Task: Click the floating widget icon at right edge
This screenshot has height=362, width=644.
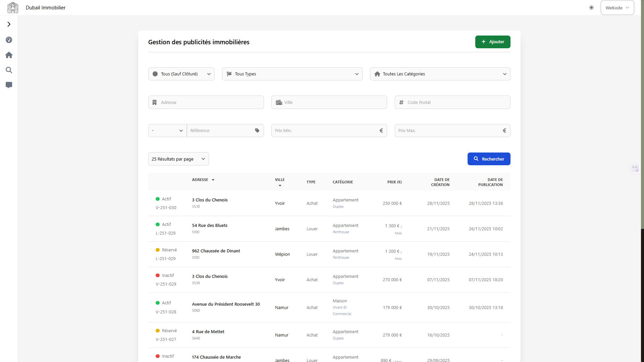Action: point(635,168)
